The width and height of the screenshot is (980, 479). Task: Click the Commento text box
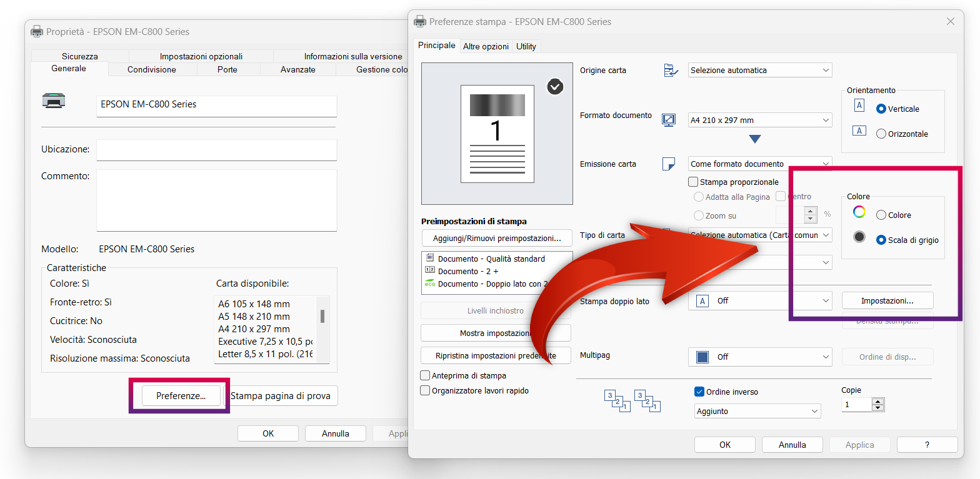(216, 200)
